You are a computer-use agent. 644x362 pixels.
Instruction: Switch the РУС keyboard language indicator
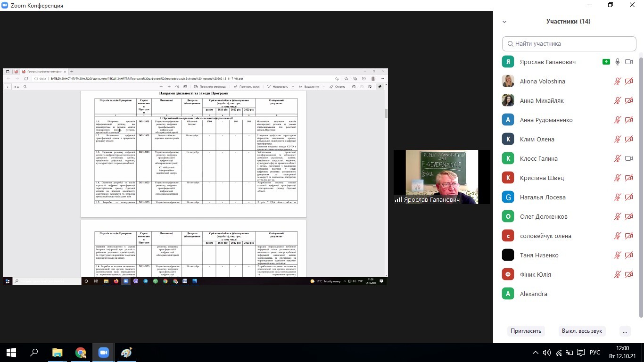pos(595,353)
